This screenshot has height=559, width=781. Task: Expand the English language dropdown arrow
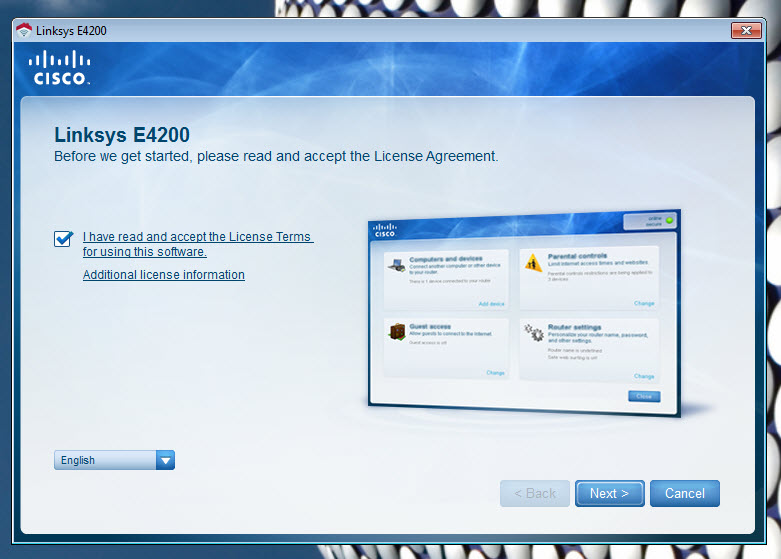point(165,460)
